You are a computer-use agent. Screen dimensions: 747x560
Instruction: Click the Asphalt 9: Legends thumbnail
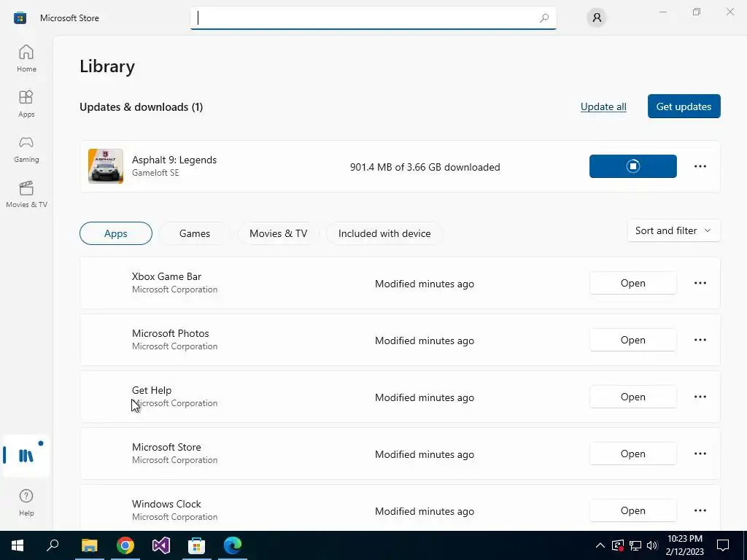point(106,166)
